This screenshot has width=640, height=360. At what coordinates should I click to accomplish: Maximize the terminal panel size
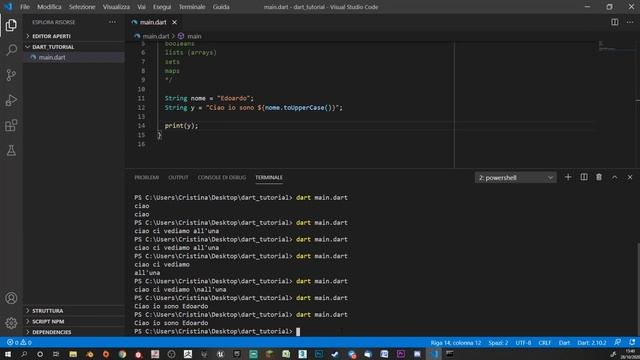coord(614,177)
